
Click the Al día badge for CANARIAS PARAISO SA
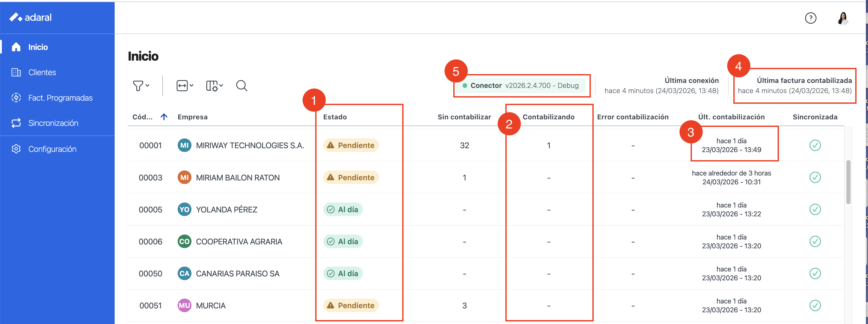point(343,274)
